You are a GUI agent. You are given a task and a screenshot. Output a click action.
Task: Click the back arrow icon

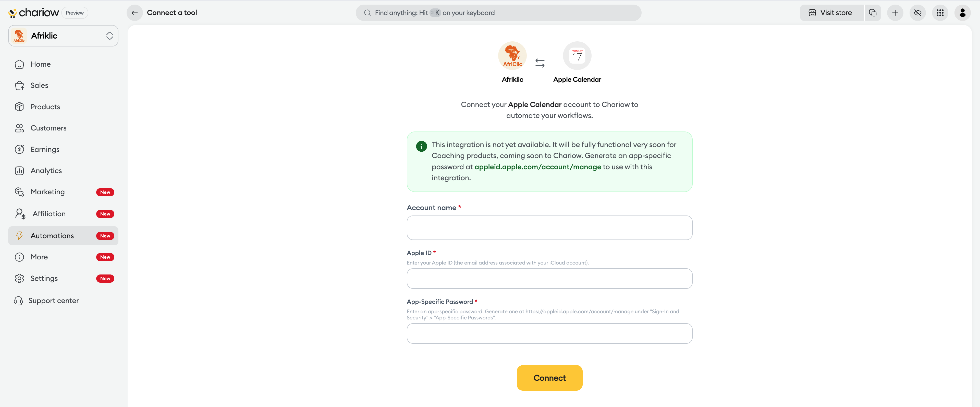pyautogui.click(x=134, y=13)
